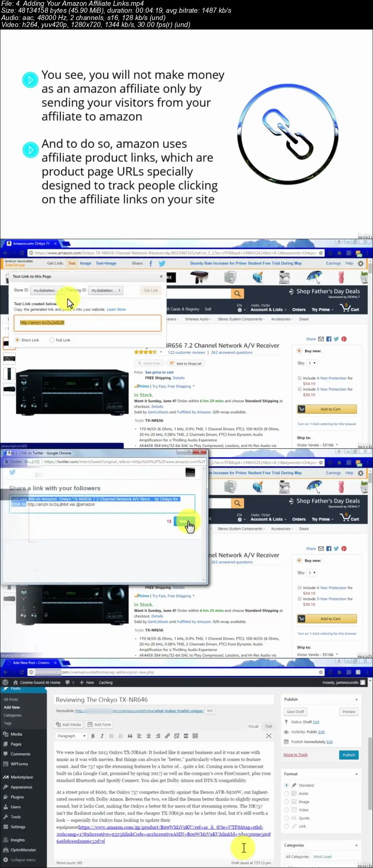Click the Insert/edit link chain icon

pos(167,736)
